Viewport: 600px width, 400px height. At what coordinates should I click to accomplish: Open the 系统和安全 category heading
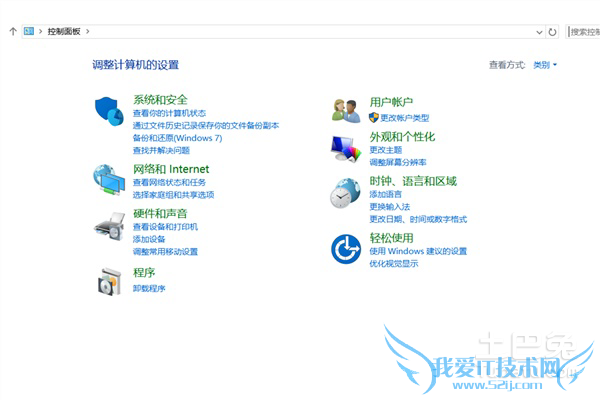160,100
